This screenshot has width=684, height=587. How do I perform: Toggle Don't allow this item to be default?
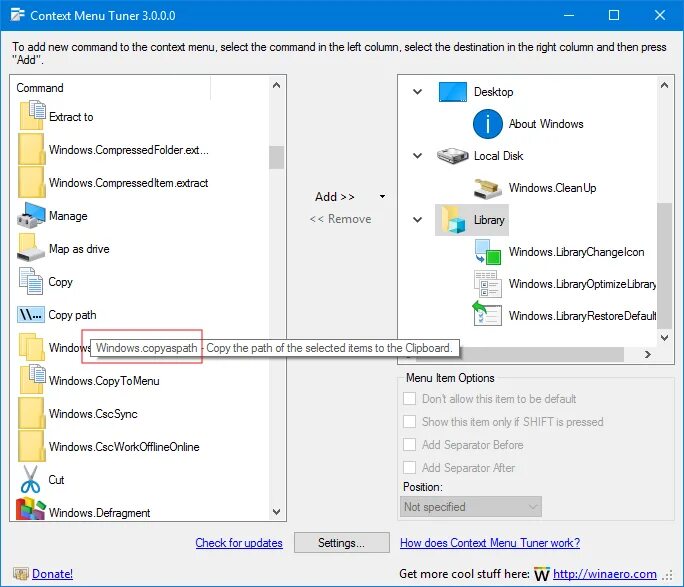click(409, 399)
